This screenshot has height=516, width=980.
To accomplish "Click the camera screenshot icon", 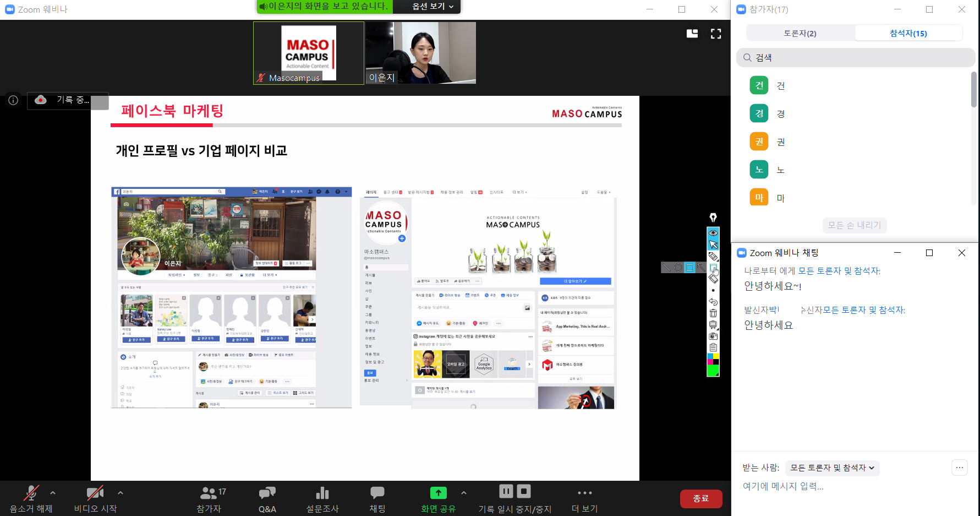I will [713, 336].
